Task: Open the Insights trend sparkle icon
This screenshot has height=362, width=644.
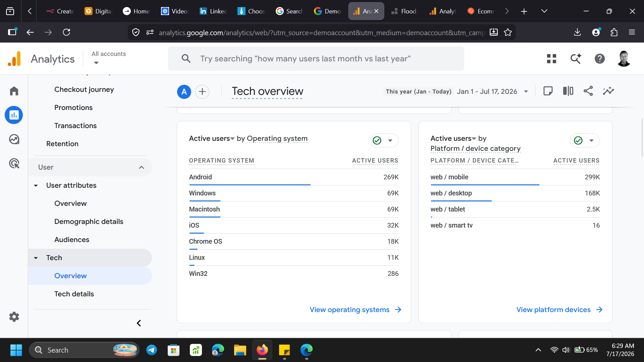Action: pyautogui.click(x=608, y=91)
